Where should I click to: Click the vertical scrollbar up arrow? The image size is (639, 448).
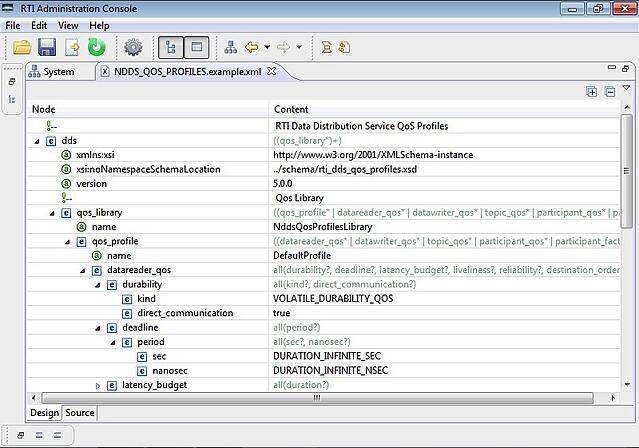(x=627, y=107)
